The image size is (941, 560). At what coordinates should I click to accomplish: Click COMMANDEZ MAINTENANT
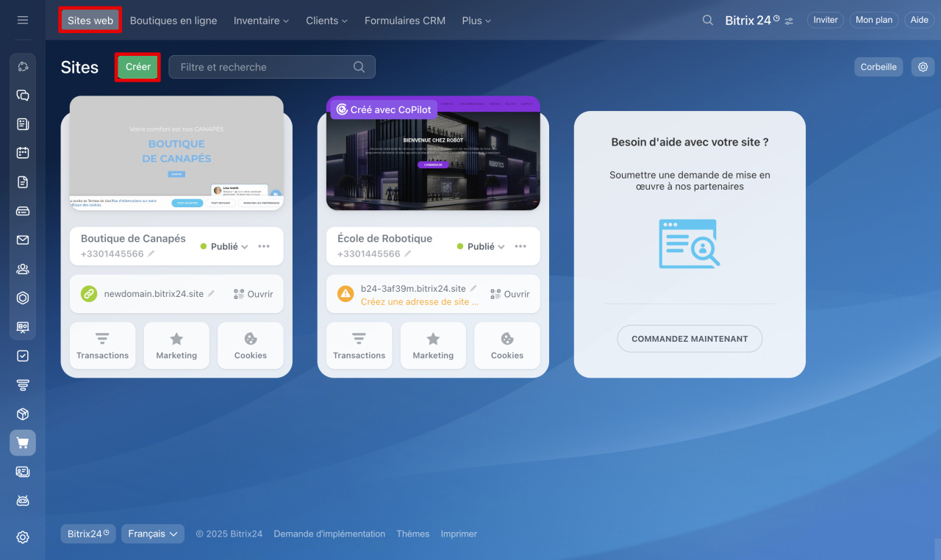click(x=690, y=339)
